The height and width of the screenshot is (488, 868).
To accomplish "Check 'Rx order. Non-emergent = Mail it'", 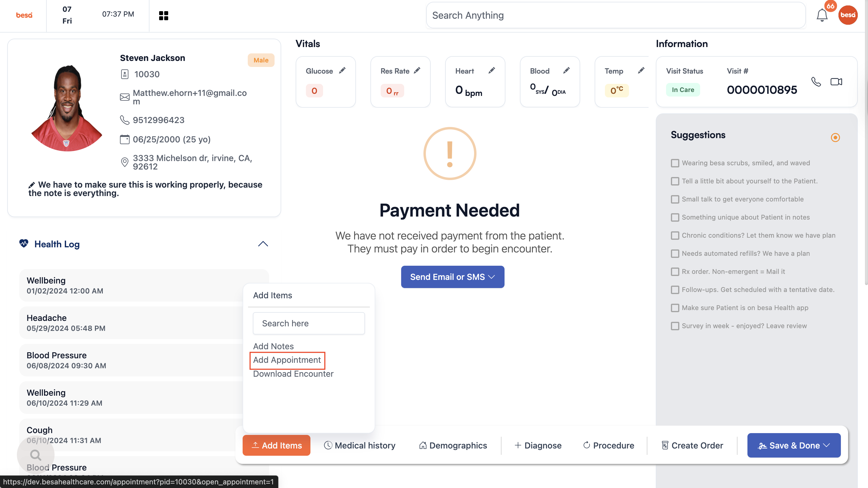I will tap(675, 272).
